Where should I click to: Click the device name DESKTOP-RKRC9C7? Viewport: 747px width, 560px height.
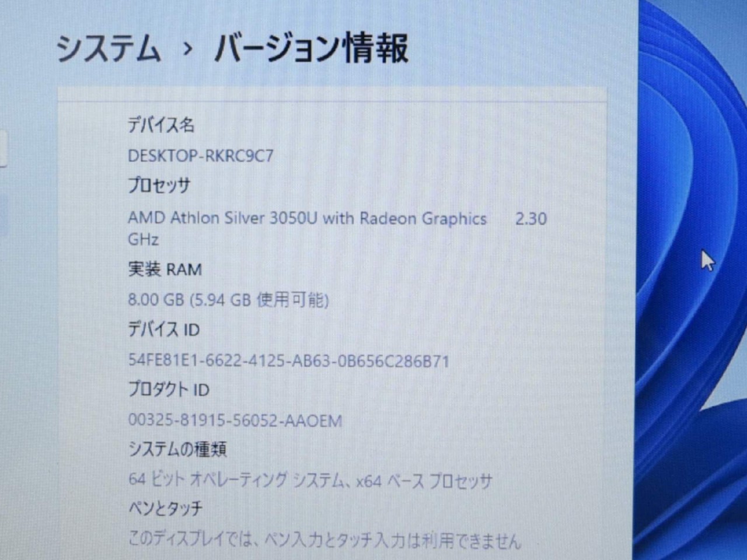[x=200, y=156]
